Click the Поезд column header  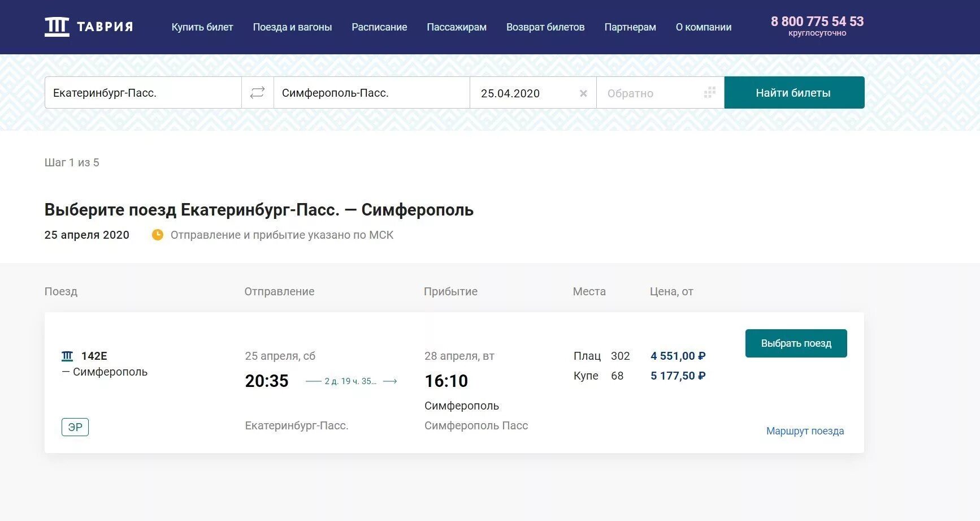pos(61,291)
